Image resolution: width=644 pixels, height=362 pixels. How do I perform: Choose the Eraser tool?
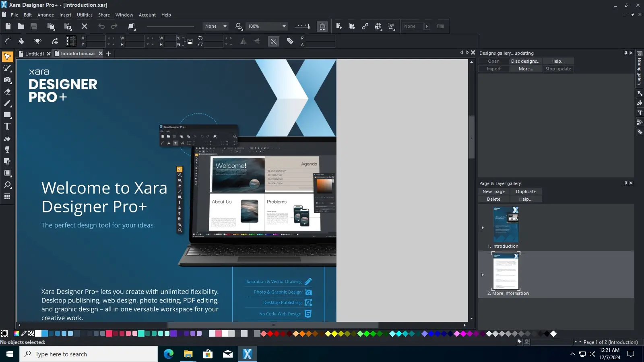[7, 92]
